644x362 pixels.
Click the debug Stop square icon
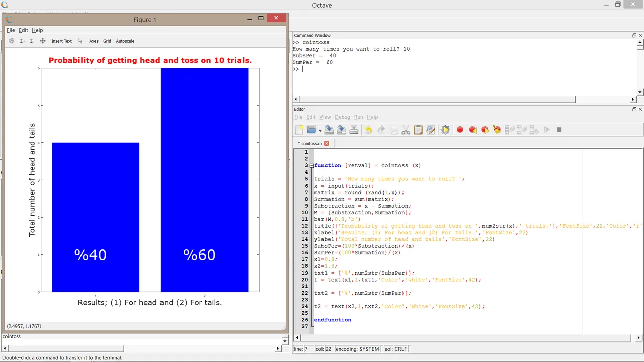(559, 130)
